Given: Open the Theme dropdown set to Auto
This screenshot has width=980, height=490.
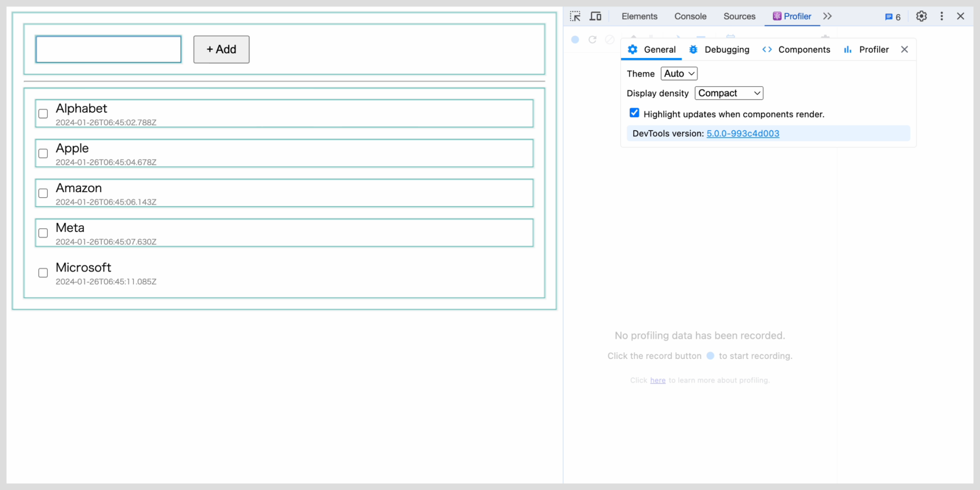Looking at the screenshot, I should click(x=679, y=73).
